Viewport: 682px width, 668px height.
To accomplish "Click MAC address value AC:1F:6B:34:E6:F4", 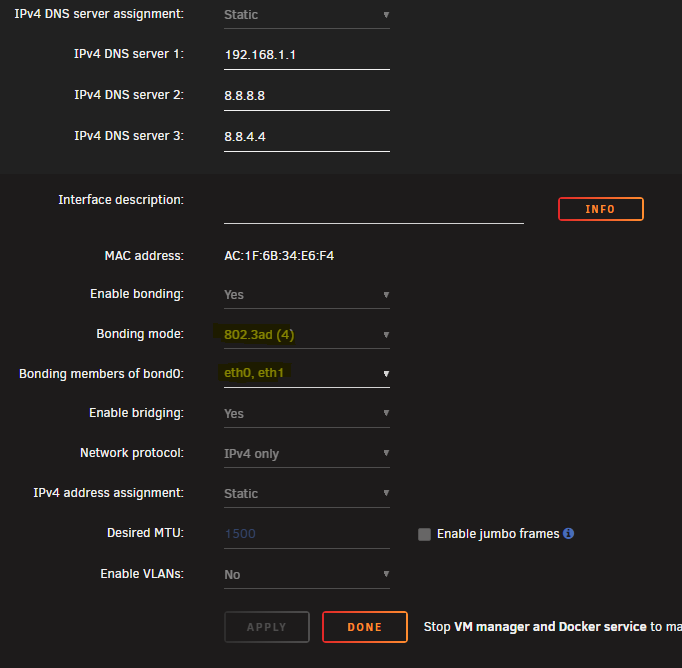I will tap(279, 256).
